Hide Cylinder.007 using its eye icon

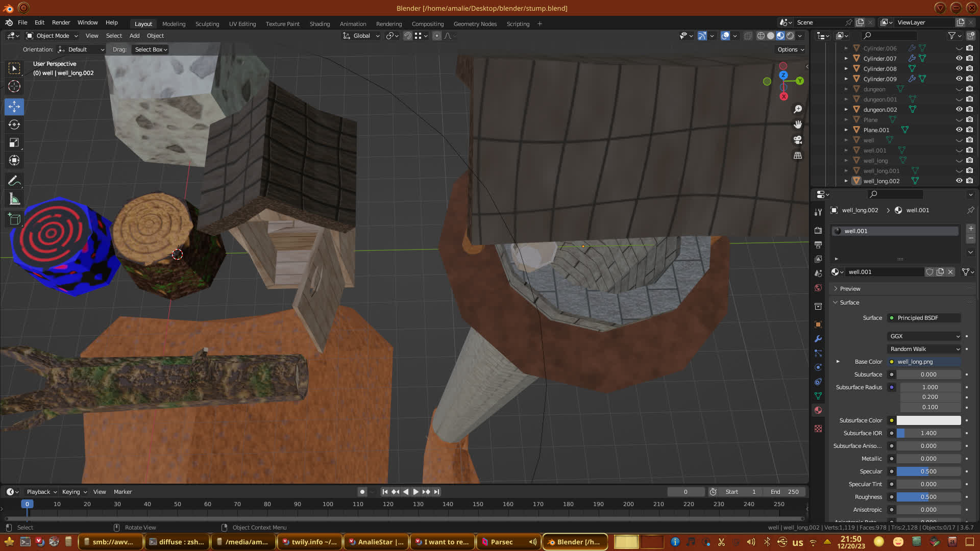click(x=959, y=58)
